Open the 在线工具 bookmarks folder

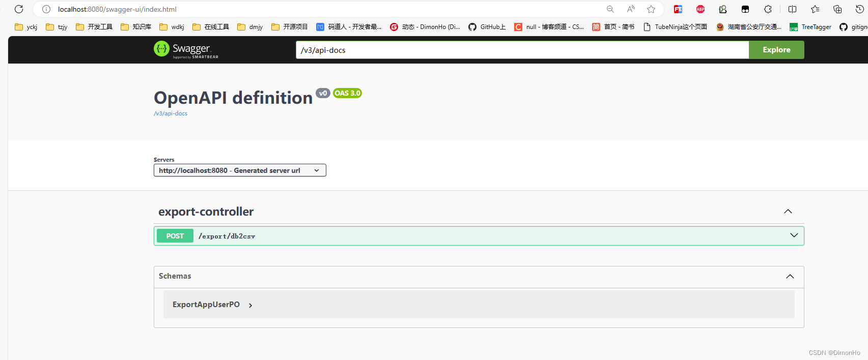[211, 27]
